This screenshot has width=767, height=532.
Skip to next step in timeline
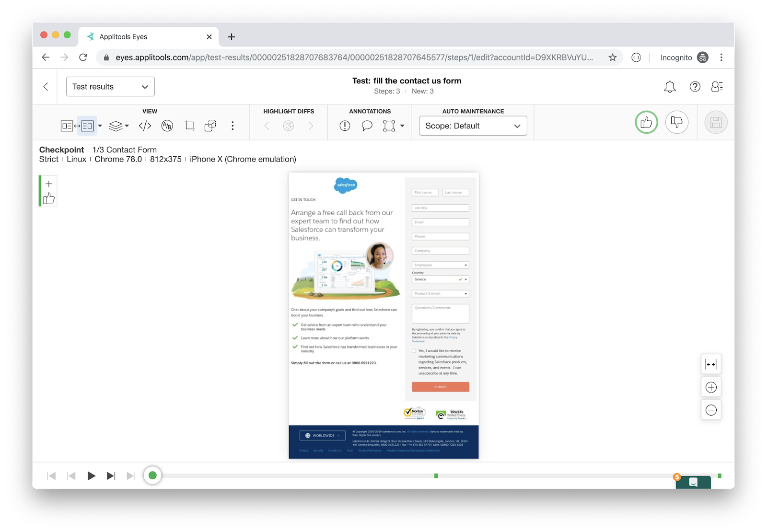tap(111, 475)
